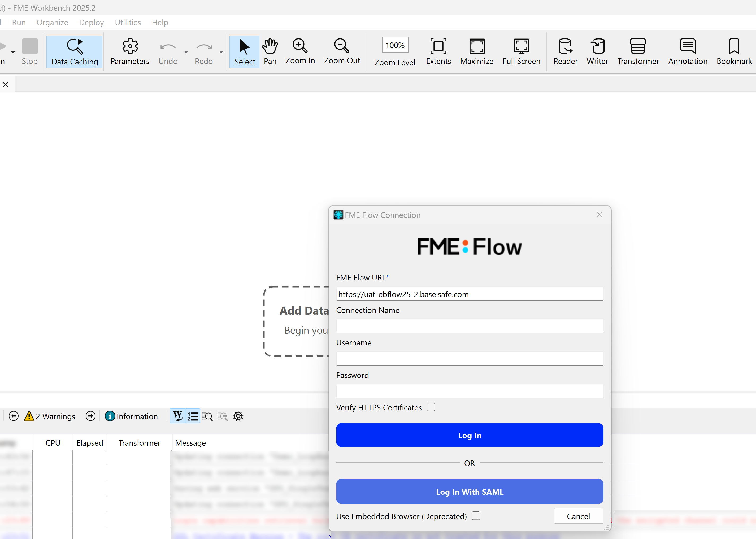The image size is (756, 539).
Task: Cancel the FME Flow Connection dialog
Action: coord(579,516)
